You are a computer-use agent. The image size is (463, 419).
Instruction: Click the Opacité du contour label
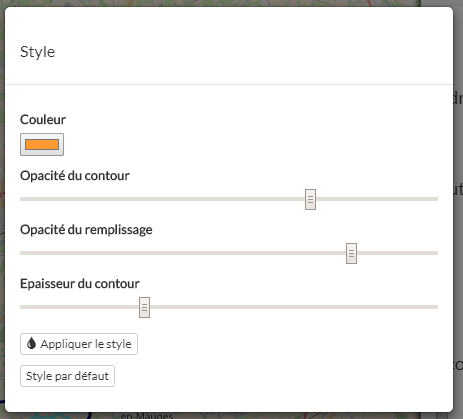(75, 176)
